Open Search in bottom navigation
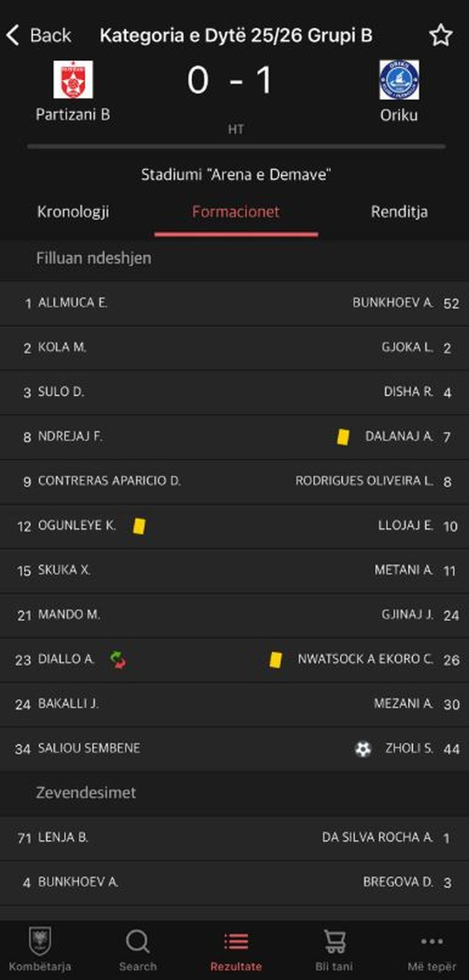 (138, 949)
